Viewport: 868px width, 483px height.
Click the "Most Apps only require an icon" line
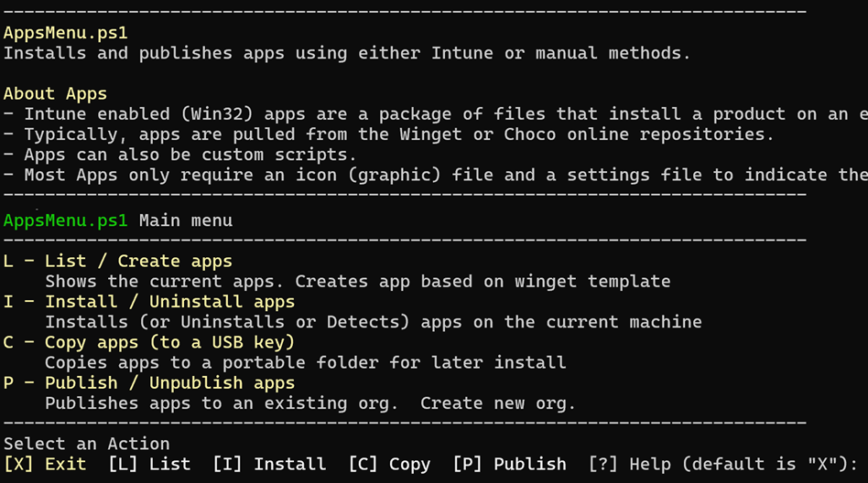click(x=436, y=176)
